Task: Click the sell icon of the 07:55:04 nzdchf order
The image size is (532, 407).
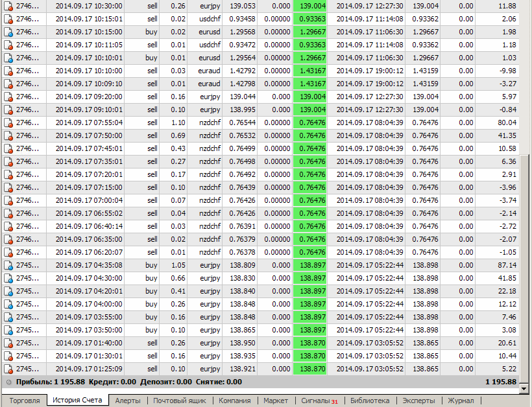Action: 8,122
